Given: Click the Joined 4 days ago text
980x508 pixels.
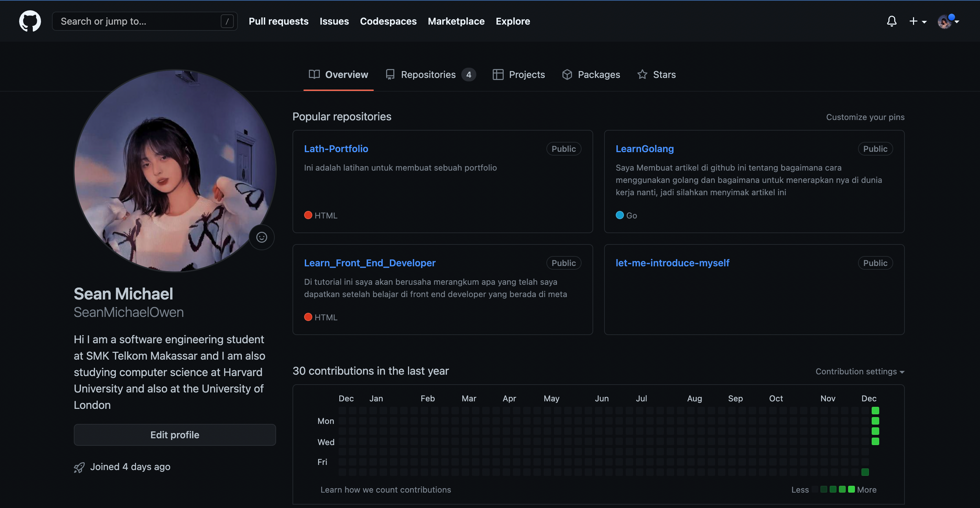Looking at the screenshot, I should coord(130,467).
